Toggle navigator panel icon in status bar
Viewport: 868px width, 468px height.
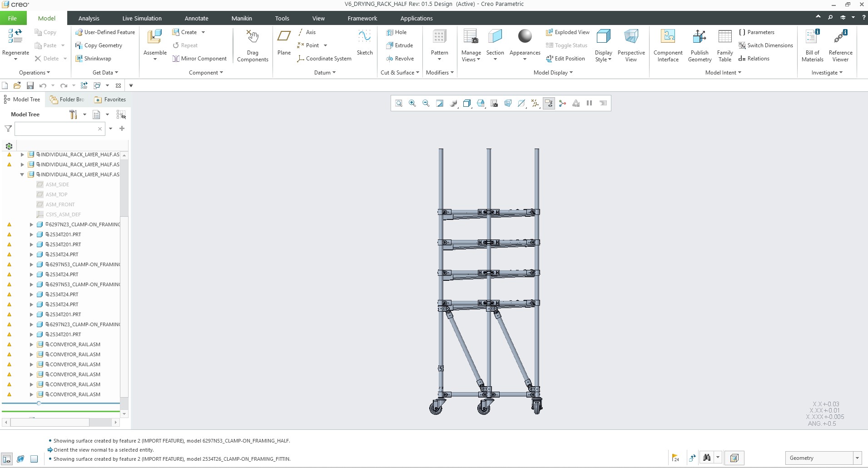6,459
